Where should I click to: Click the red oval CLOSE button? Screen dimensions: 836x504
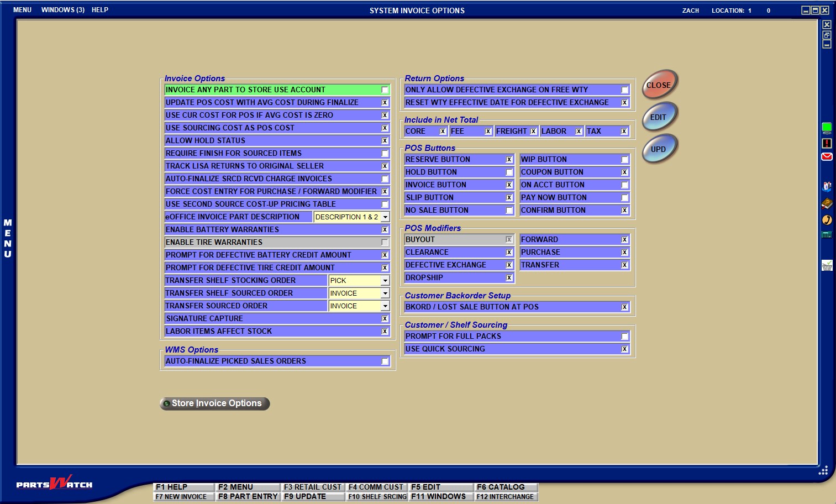[x=659, y=85]
